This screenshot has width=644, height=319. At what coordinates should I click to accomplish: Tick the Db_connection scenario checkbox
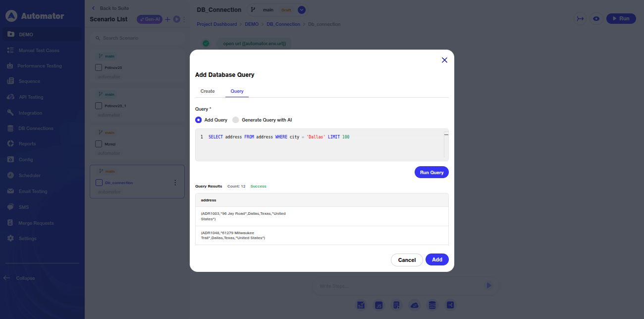[x=99, y=183]
